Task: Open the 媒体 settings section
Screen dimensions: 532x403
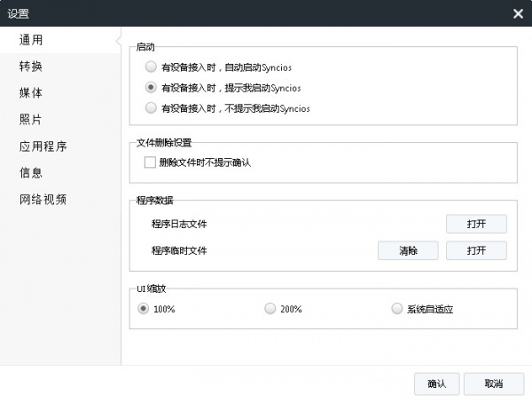Action: click(31, 93)
